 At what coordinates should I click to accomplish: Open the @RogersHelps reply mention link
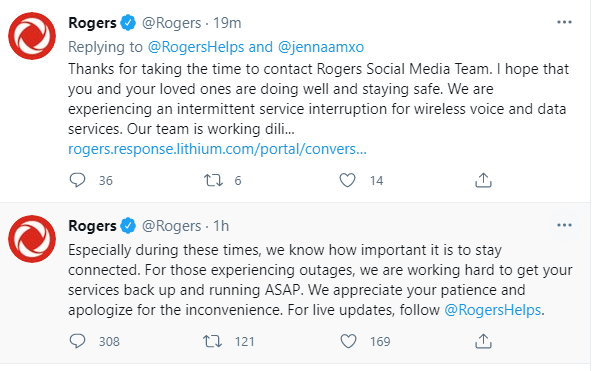[x=196, y=47]
